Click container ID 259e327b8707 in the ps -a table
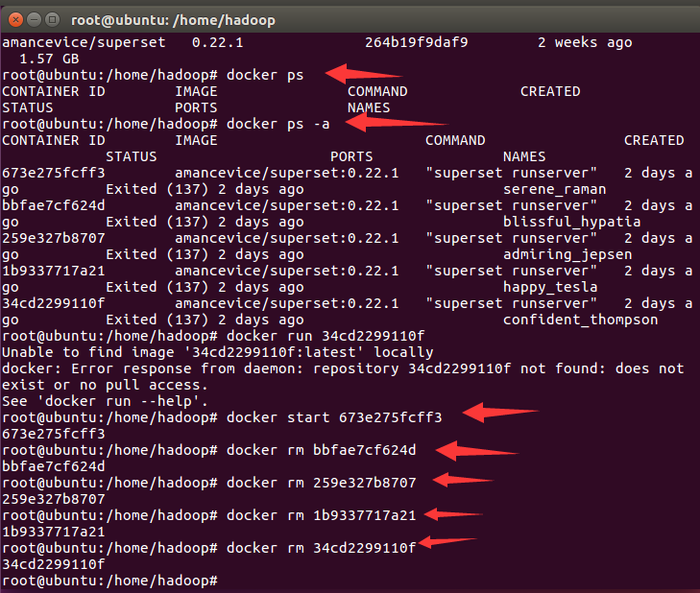This screenshot has height=593, width=700. [54, 238]
